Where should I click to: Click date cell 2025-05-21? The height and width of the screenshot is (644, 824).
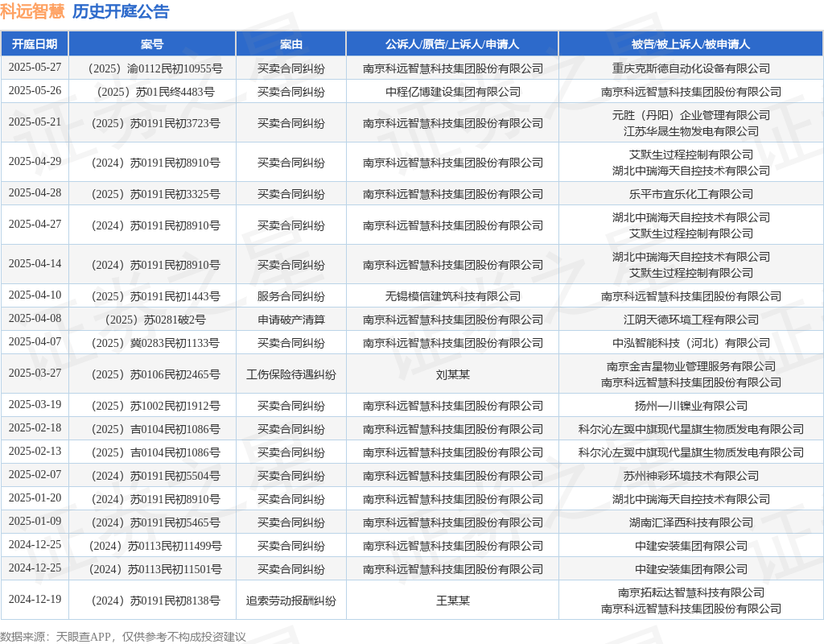tap(35, 122)
